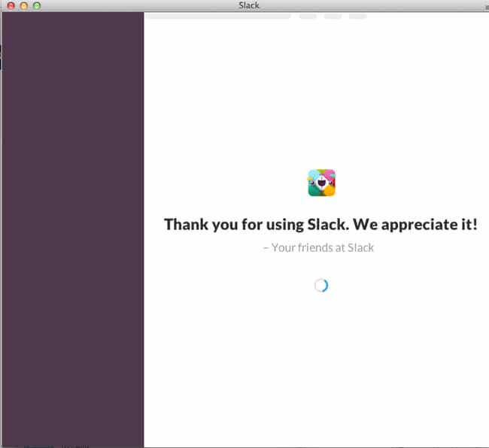Screen dimensions: 489x448
Task: Select the "Your friends at Slack" subtitle
Action: [318, 247]
